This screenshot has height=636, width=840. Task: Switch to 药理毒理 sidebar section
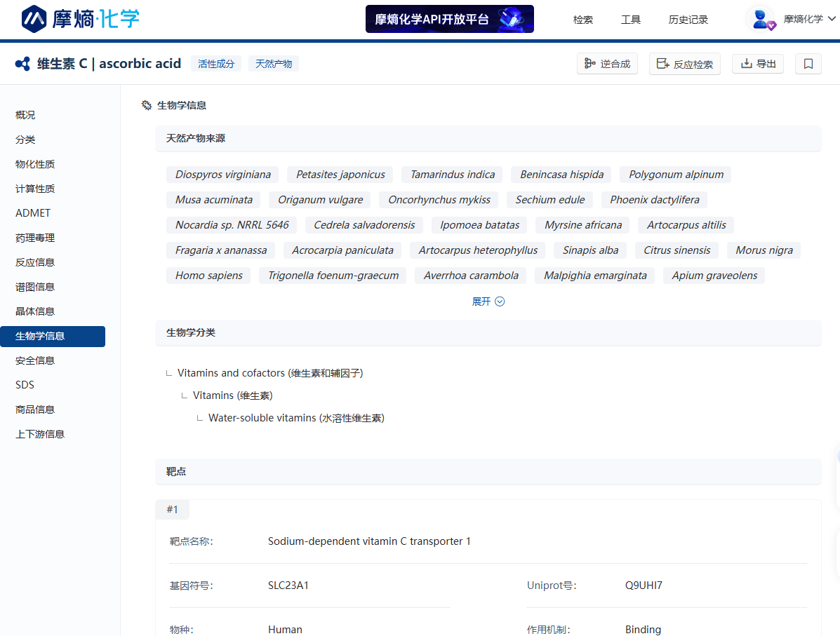pyautogui.click(x=35, y=238)
